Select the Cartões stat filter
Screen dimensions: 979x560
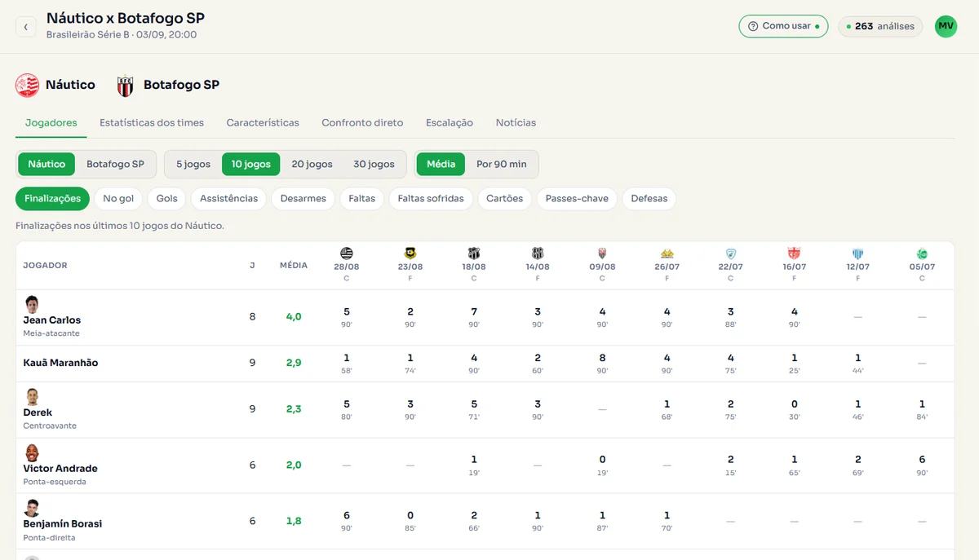click(505, 198)
